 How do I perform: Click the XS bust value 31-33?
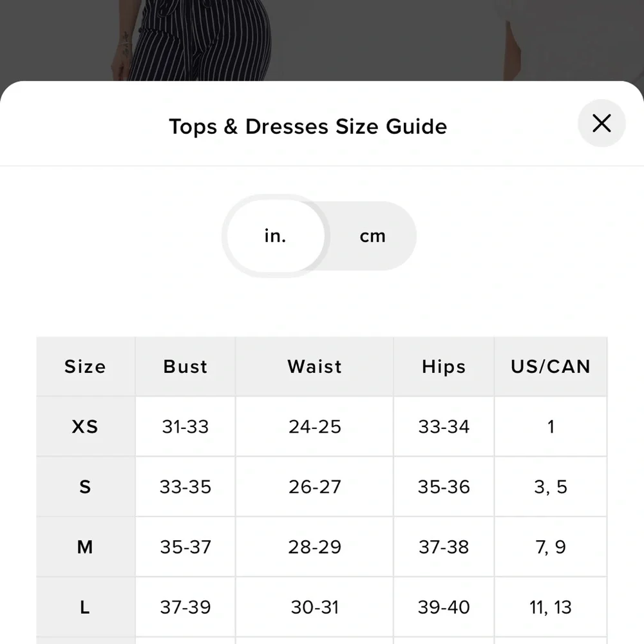tap(185, 426)
